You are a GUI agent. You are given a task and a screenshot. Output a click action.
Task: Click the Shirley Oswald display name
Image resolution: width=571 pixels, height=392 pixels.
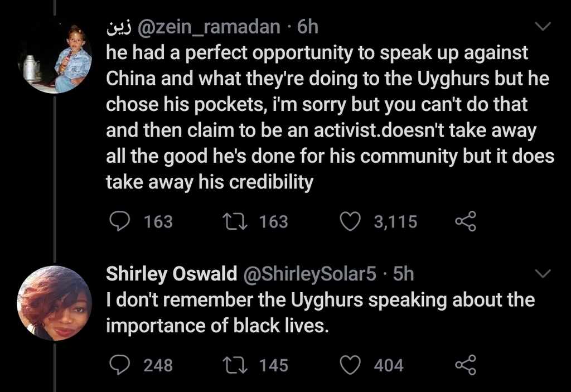[171, 274]
